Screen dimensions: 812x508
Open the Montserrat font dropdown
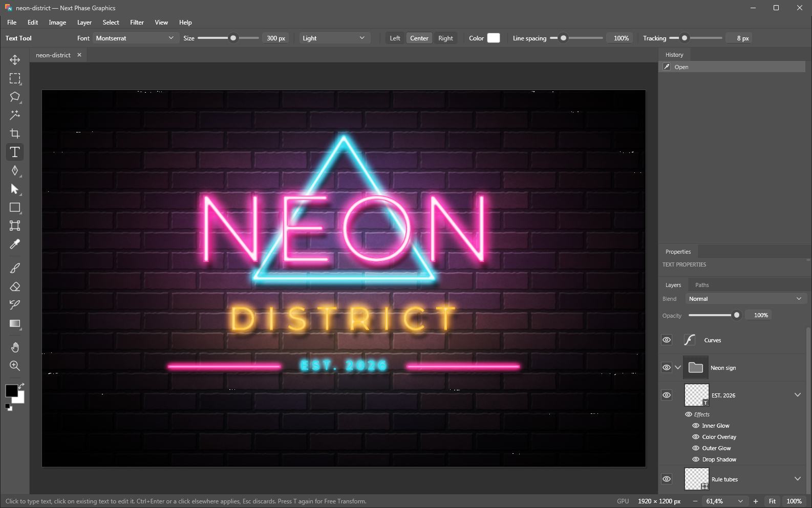tap(136, 38)
